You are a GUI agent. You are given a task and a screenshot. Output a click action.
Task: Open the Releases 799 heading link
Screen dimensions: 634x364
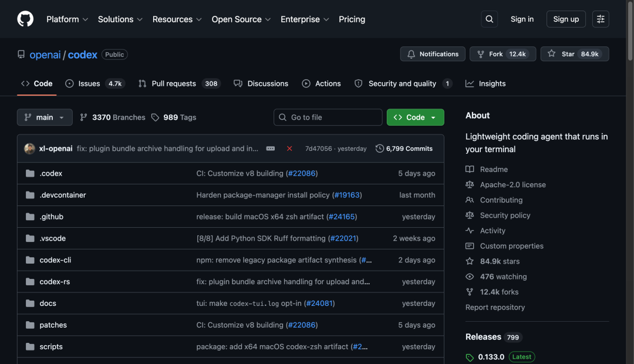(493, 337)
